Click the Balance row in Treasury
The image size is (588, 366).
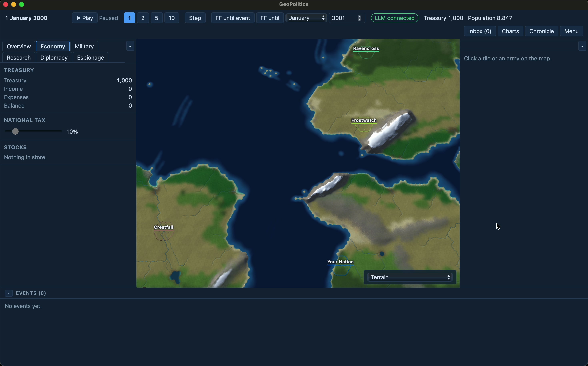(x=68, y=106)
